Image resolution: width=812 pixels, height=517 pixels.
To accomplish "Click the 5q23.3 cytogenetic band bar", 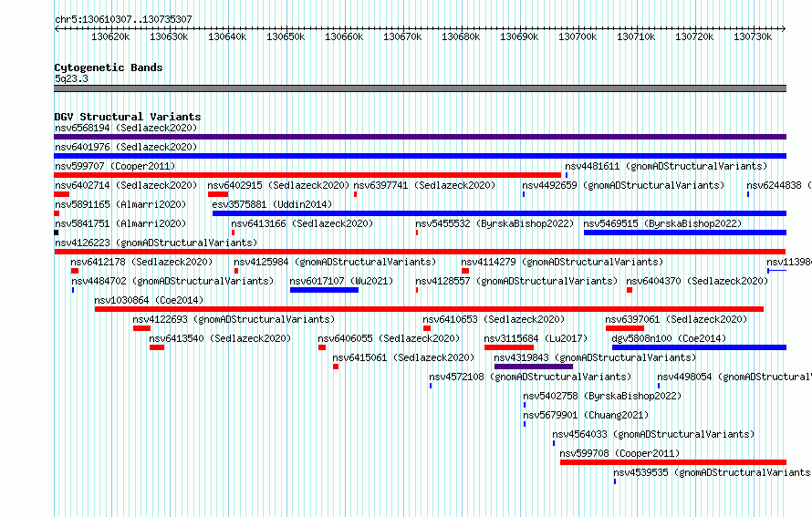I will pyautogui.click(x=420, y=88).
